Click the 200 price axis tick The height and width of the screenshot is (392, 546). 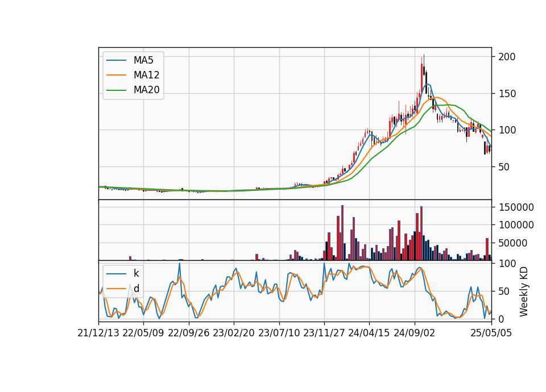click(507, 57)
